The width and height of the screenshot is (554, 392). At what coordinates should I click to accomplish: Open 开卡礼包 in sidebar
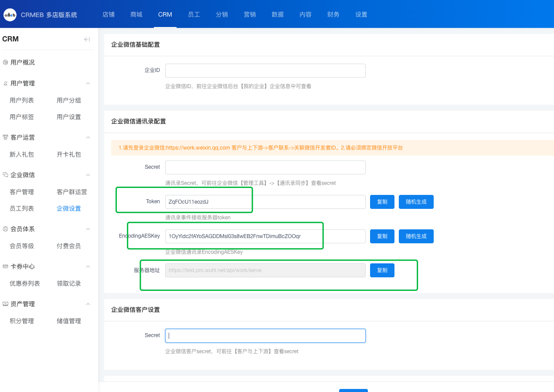pyautogui.click(x=69, y=154)
